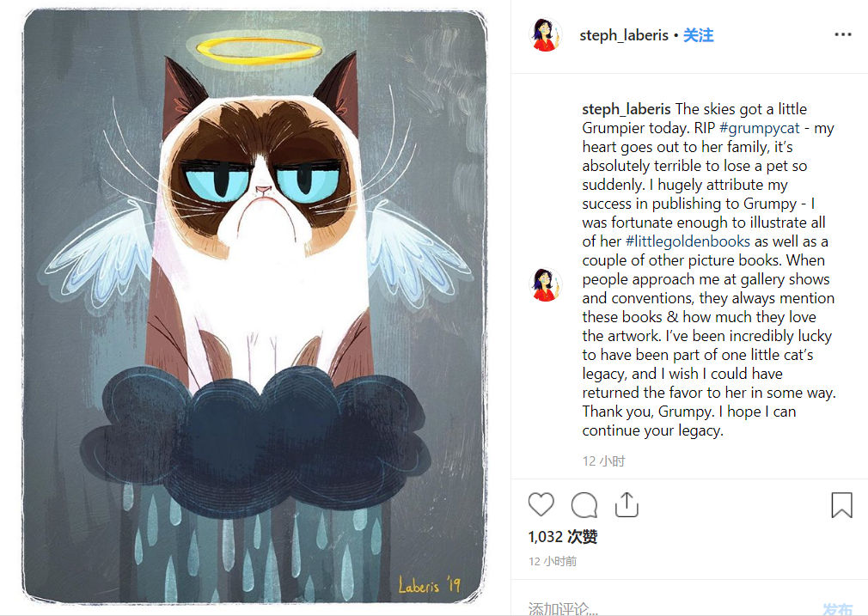Click the steph_laberis profile avatar in header
Screen dimensions: 868x616
point(545,35)
